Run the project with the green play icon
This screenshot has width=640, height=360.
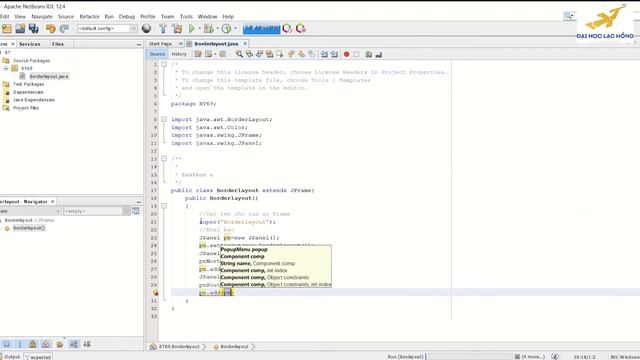pyautogui.click(x=191, y=28)
